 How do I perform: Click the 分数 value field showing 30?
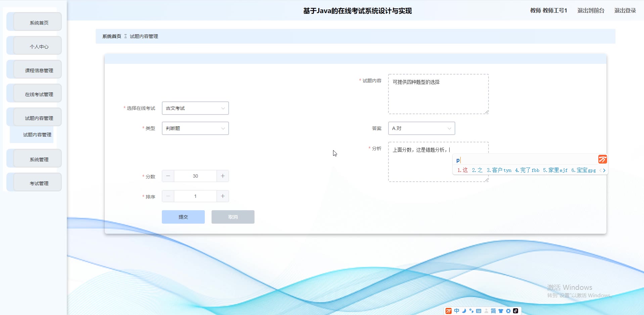195,176
